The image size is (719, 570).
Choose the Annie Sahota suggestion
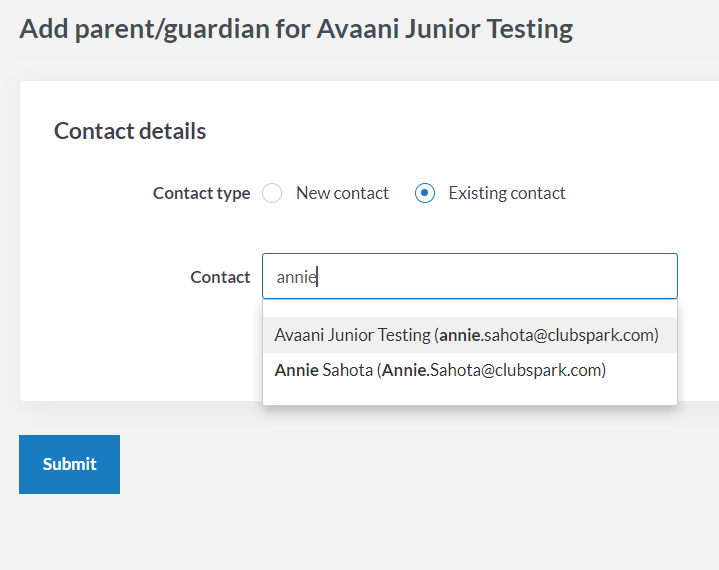tap(440, 370)
